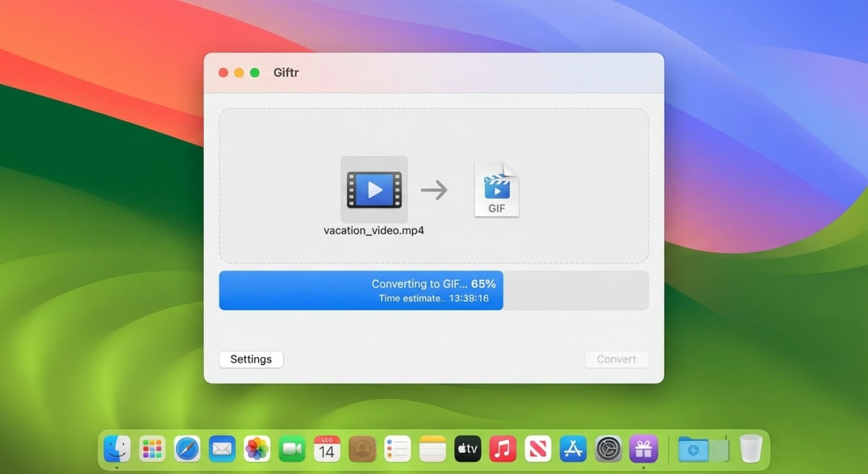The height and width of the screenshot is (474, 868).
Task: Click the vacation_video.mp4 video icon
Action: point(374,190)
